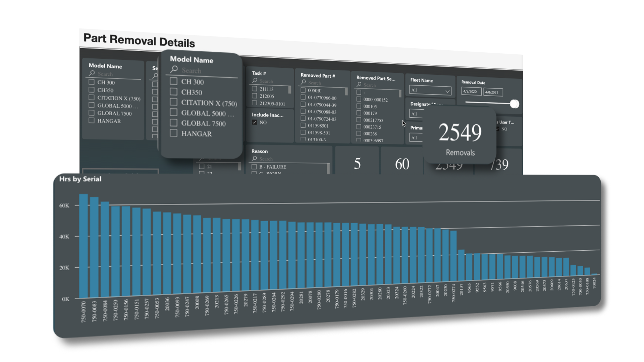Click the 4/8/2021 end date field
The height and width of the screenshot is (362, 644).
(492, 93)
